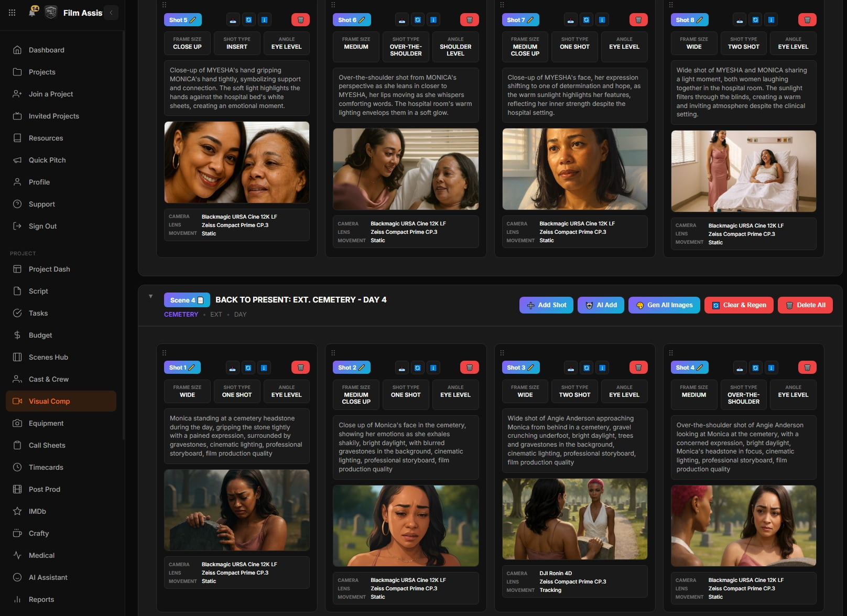
Task: Show info for Shot 5
Action: coord(265,20)
